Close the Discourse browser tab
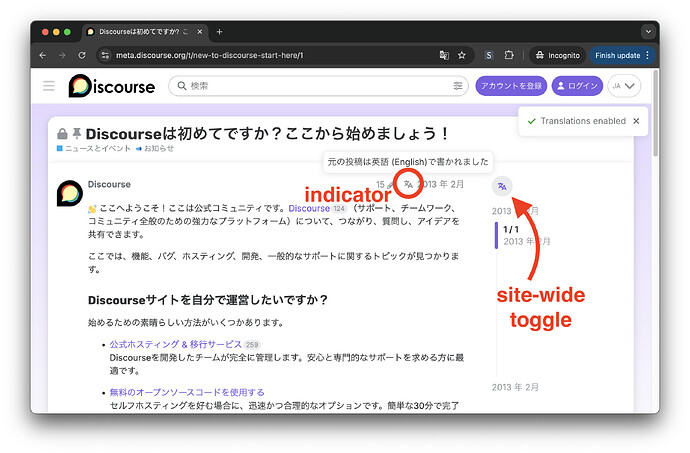The width and height of the screenshot is (690, 453). tap(200, 32)
